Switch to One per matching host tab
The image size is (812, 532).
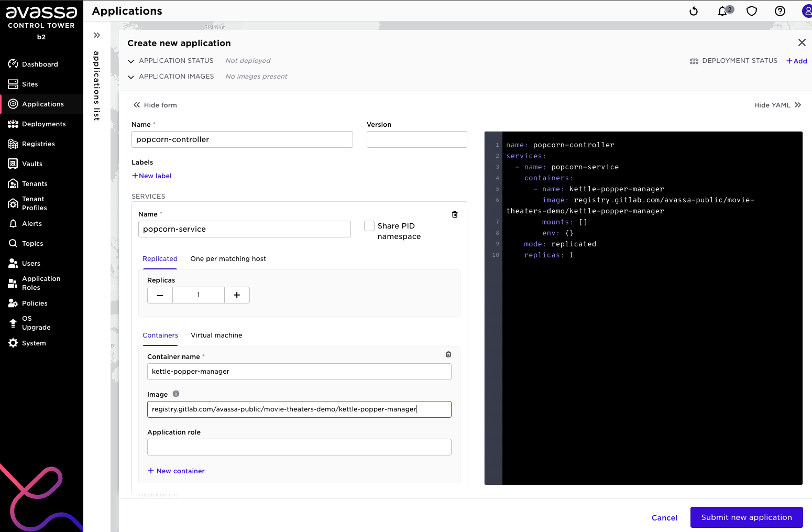coord(228,259)
